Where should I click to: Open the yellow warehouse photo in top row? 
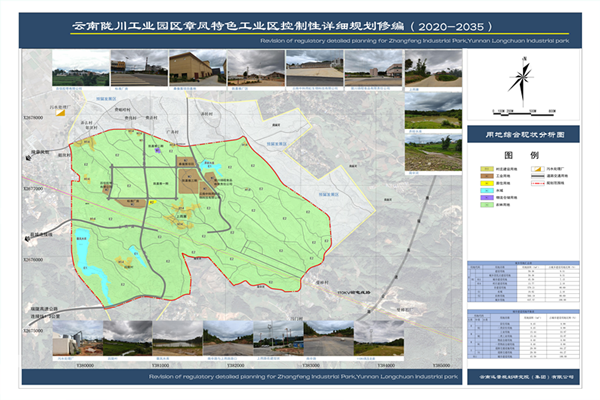(189, 66)
